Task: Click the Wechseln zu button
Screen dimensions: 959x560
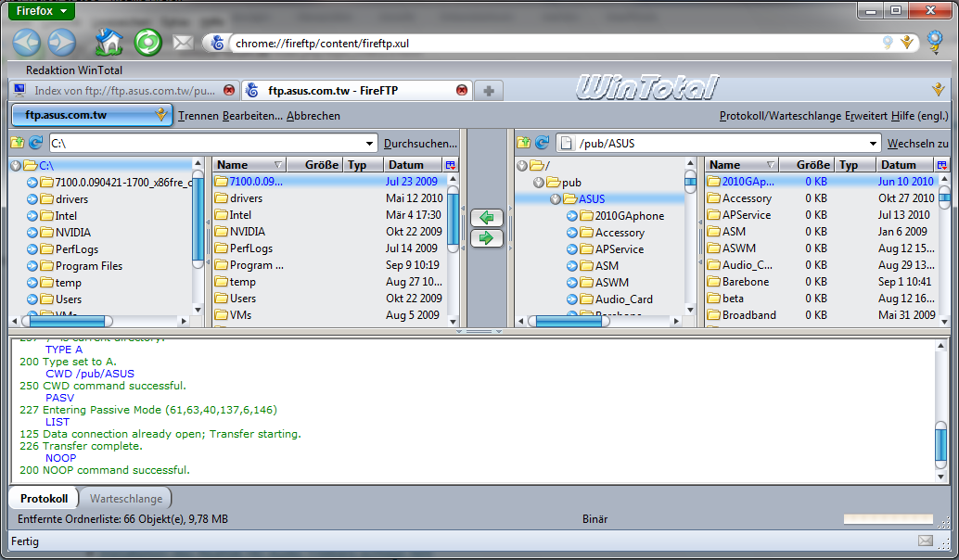Action: point(917,144)
